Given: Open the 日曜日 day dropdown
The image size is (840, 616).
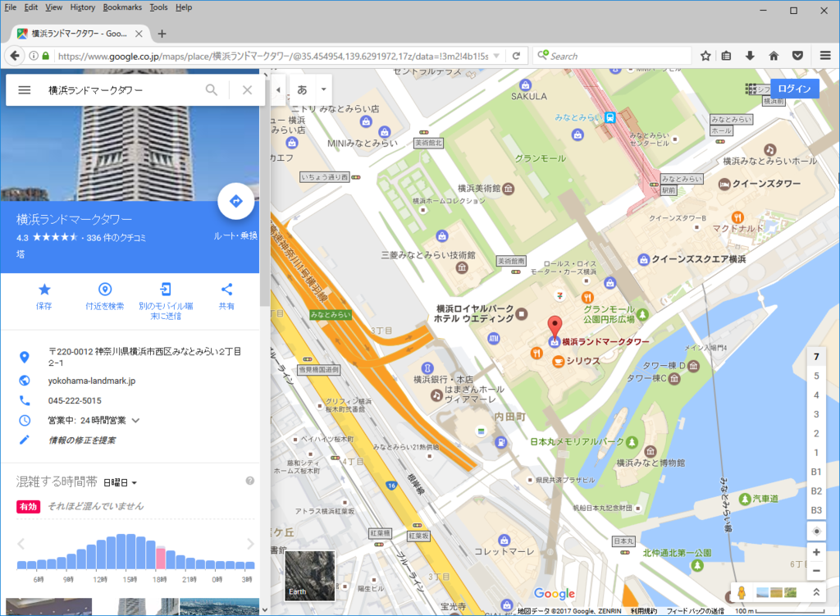Looking at the screenshot, I should [120, 482].
